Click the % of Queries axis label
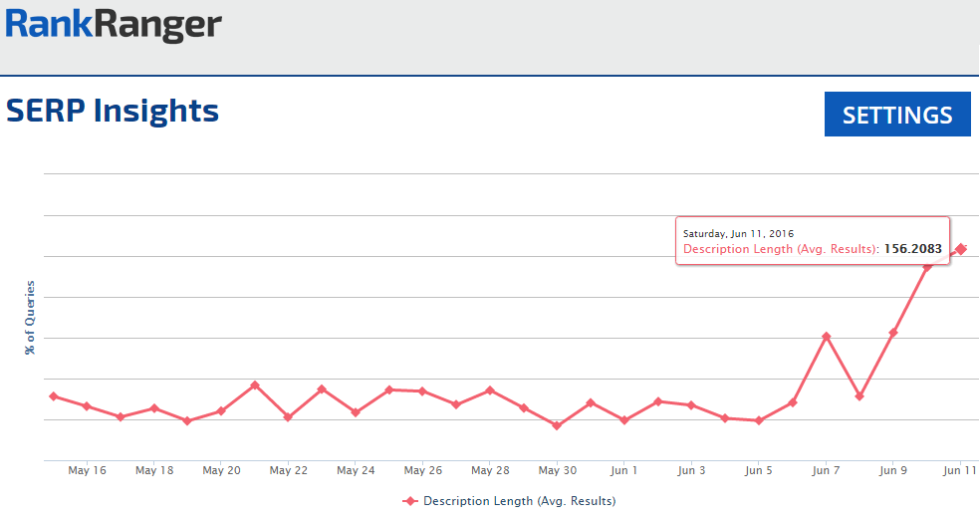980x520 pixels. [30, 318]
